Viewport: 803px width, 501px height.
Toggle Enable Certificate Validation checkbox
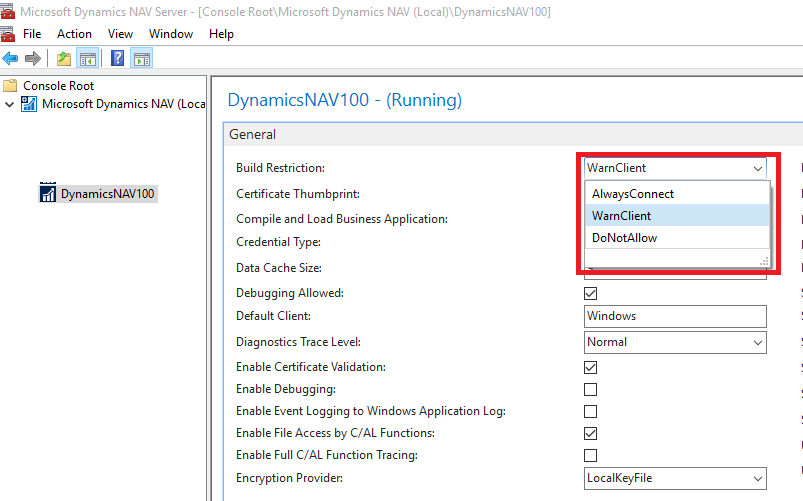click(x=590, y=367)
